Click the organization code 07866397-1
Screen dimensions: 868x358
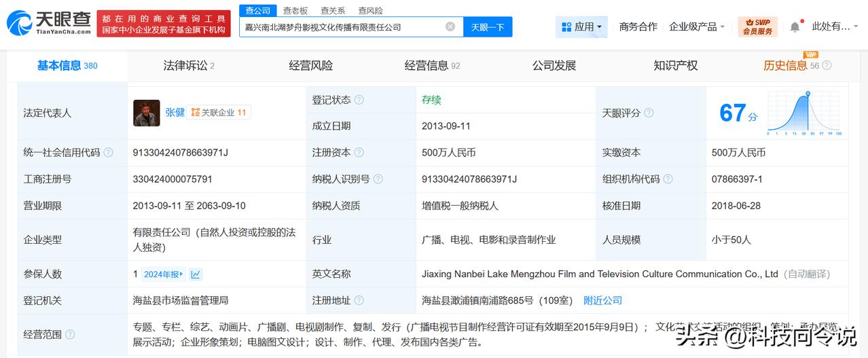(x=737, y=179)
